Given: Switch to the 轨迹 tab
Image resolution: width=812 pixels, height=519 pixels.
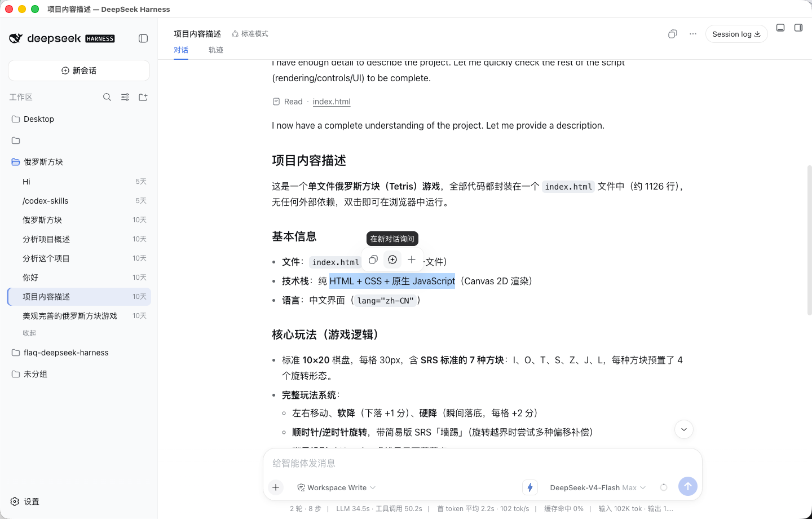Looking at the screenshot, I should pyautogui.click(x=216, y=50).
